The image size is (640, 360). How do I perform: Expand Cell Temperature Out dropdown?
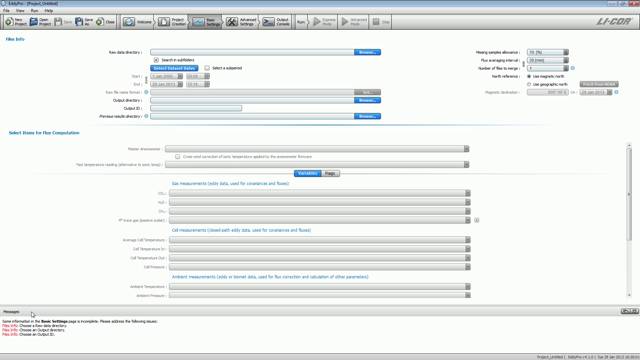(x=468, y=258)
